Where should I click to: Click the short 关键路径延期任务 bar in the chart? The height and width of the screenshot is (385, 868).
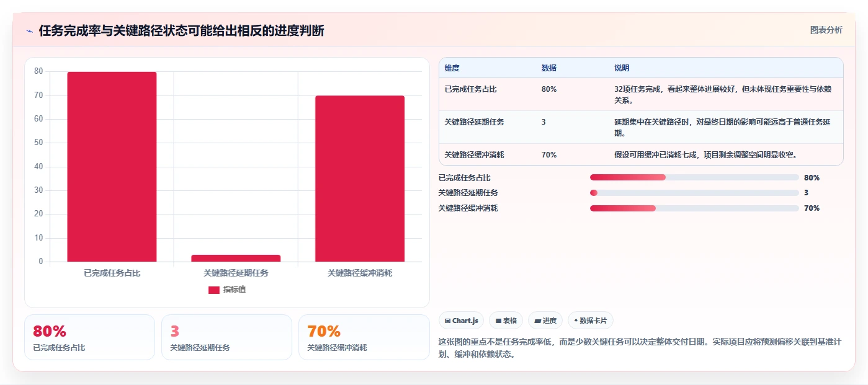click(236, 258)
